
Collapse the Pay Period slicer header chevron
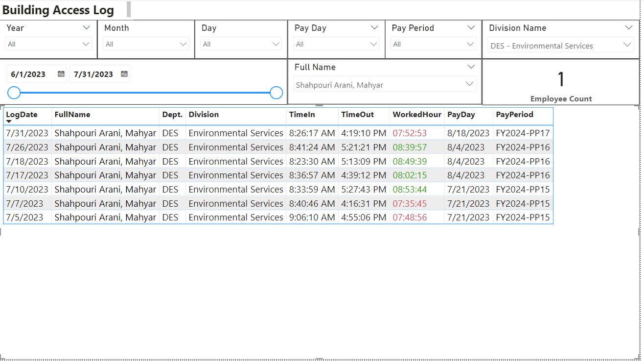pos(471,28)
